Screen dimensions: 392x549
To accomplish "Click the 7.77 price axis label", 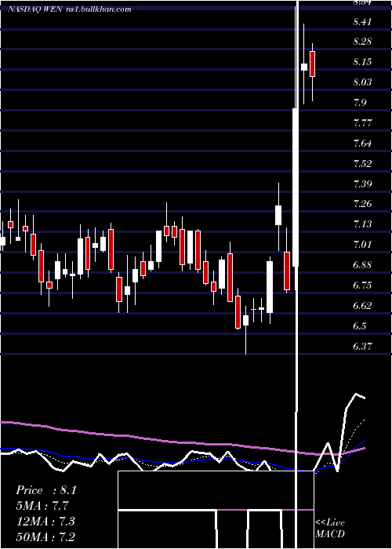I will pos(362,123).
